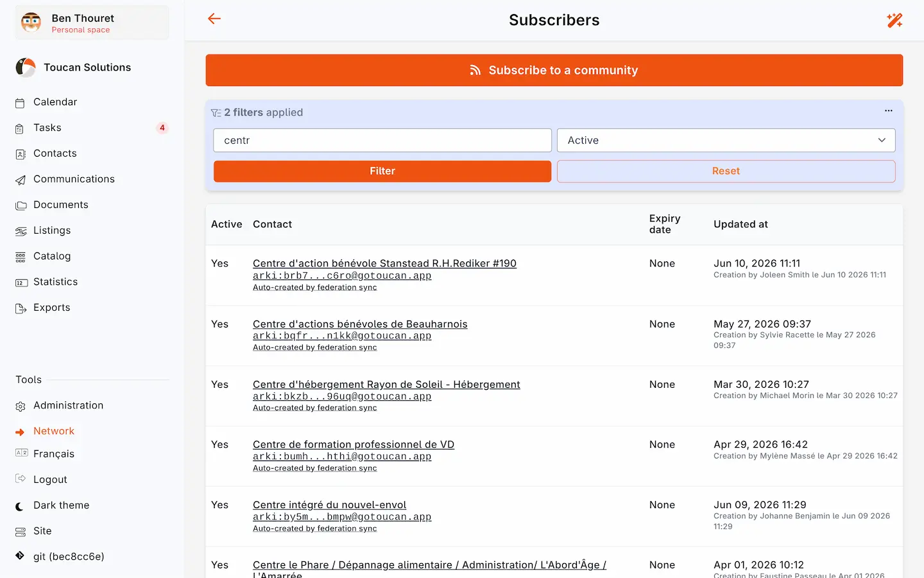Toggle Dark theme
This screenshot has height=578, width=924.
pos(61,505)
